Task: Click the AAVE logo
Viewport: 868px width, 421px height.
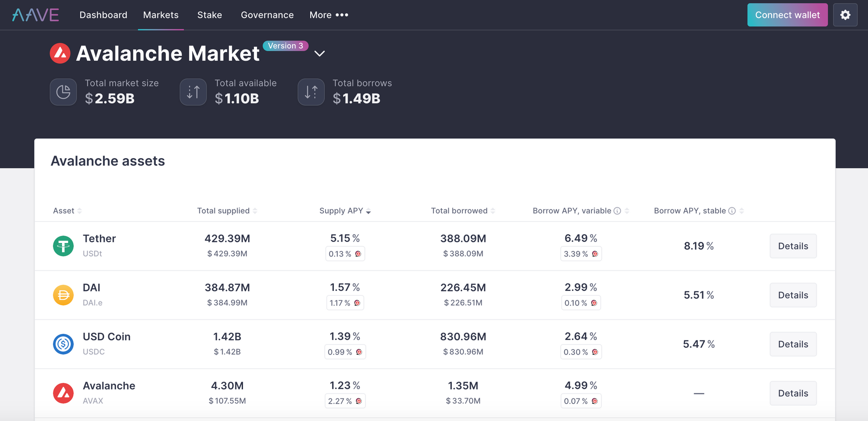Action: pos(34,14)
